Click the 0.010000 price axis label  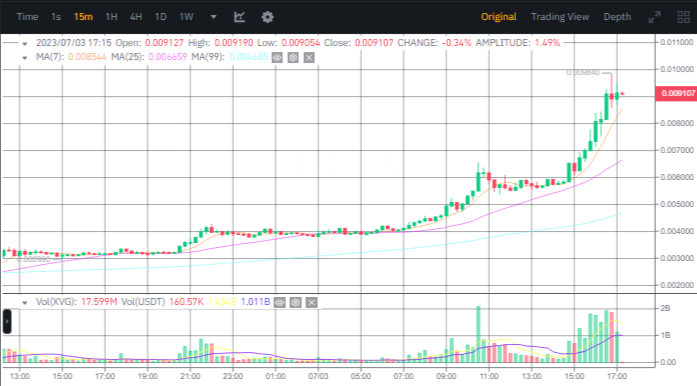point(677,69)
